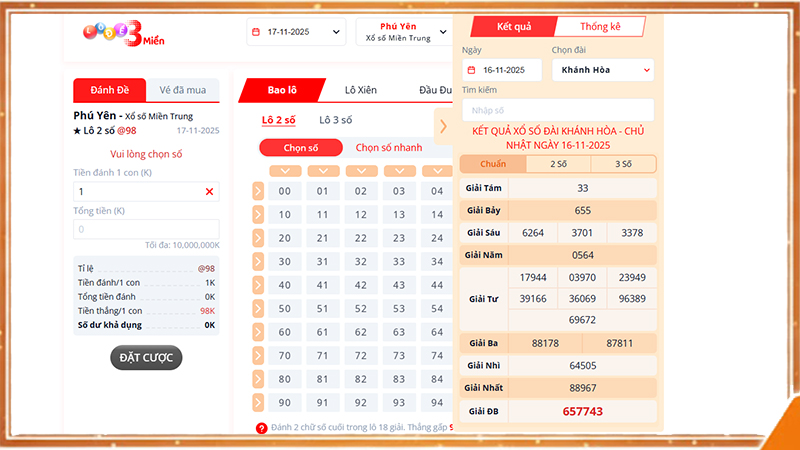Click Giải ĐB number 657743
Viewport: 800px width, 450px height.
coord(583,412)
